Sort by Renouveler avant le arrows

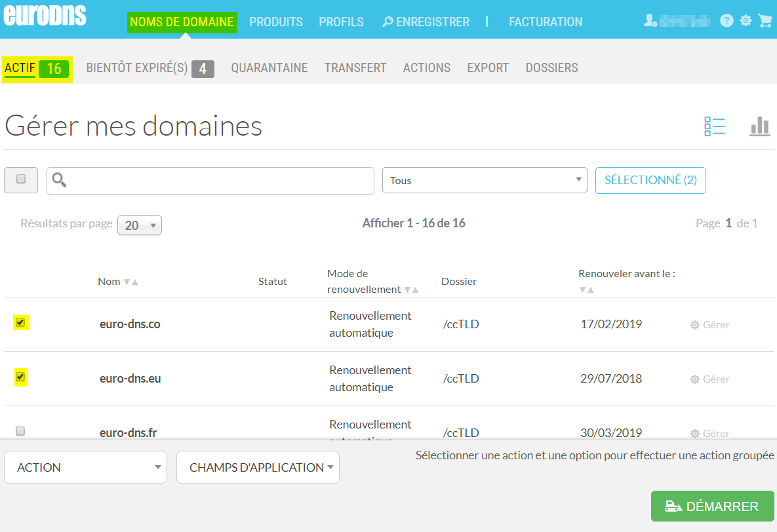[586, 290]
